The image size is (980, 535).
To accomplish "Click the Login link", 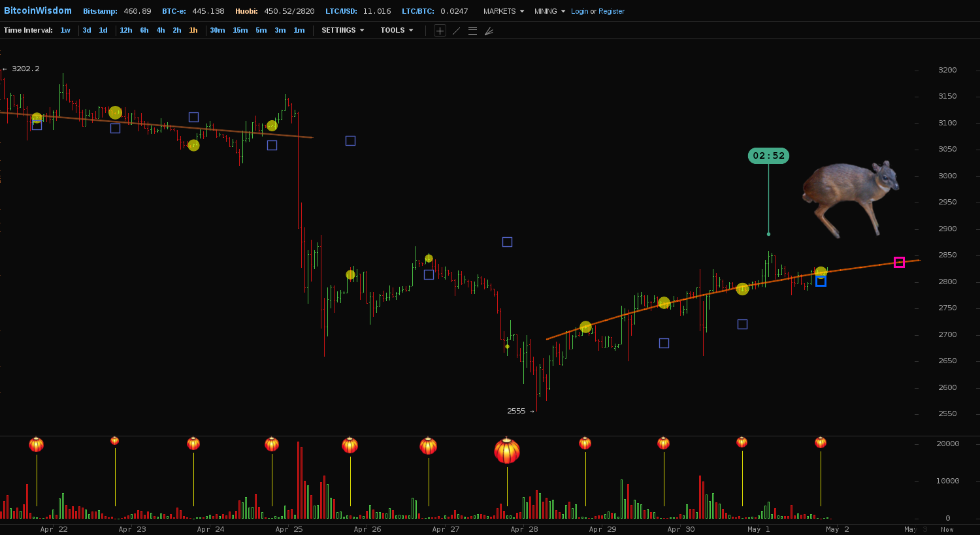I will [580, 11].
